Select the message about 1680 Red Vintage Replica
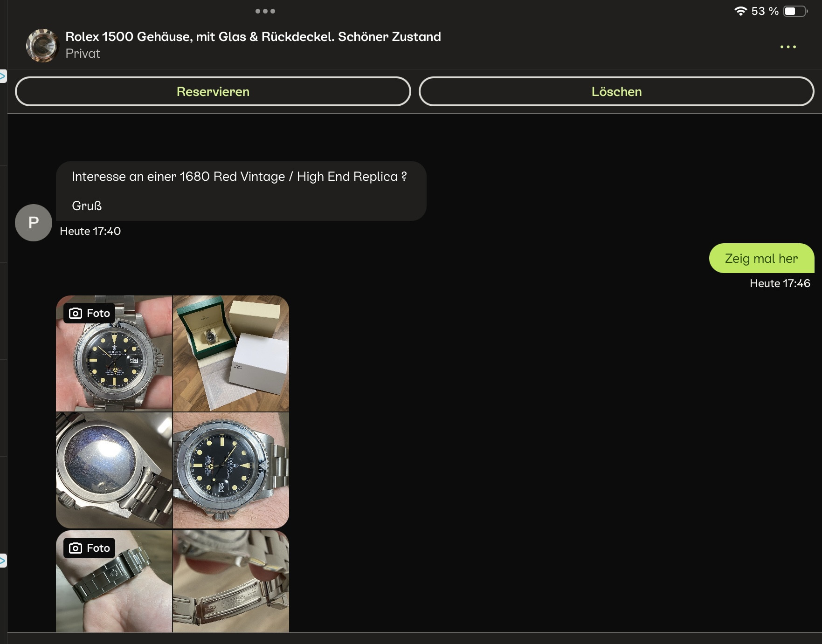Image resolution: width=822 pixels, height=644 pixels. pos(241,191)
